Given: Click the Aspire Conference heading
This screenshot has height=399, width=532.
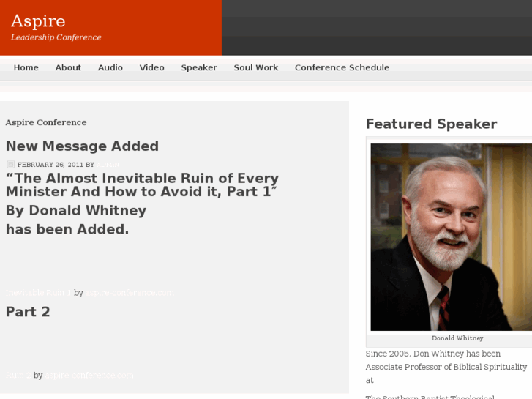Looking at the screenshot, I should coord(46,122).
